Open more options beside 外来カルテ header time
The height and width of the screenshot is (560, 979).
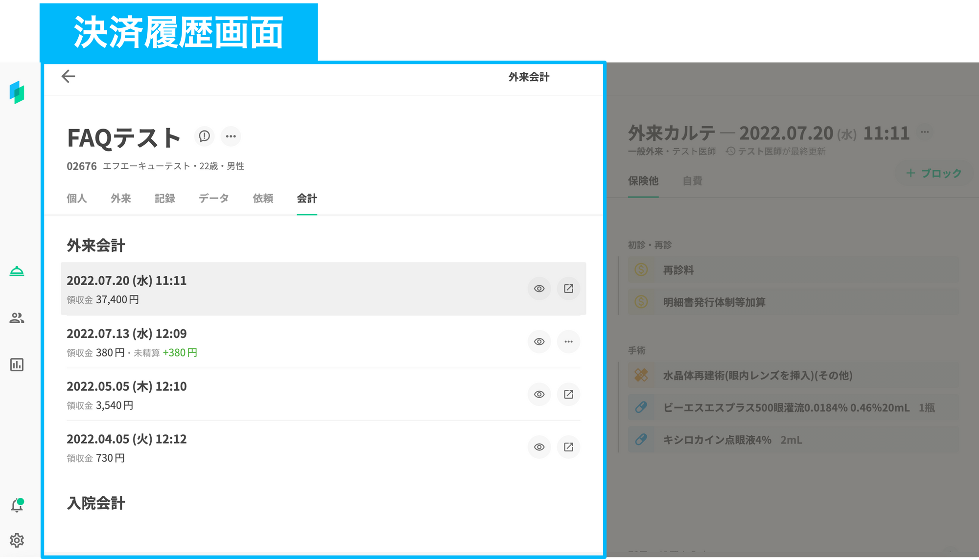pyautogui.click(x=925, y=132)
